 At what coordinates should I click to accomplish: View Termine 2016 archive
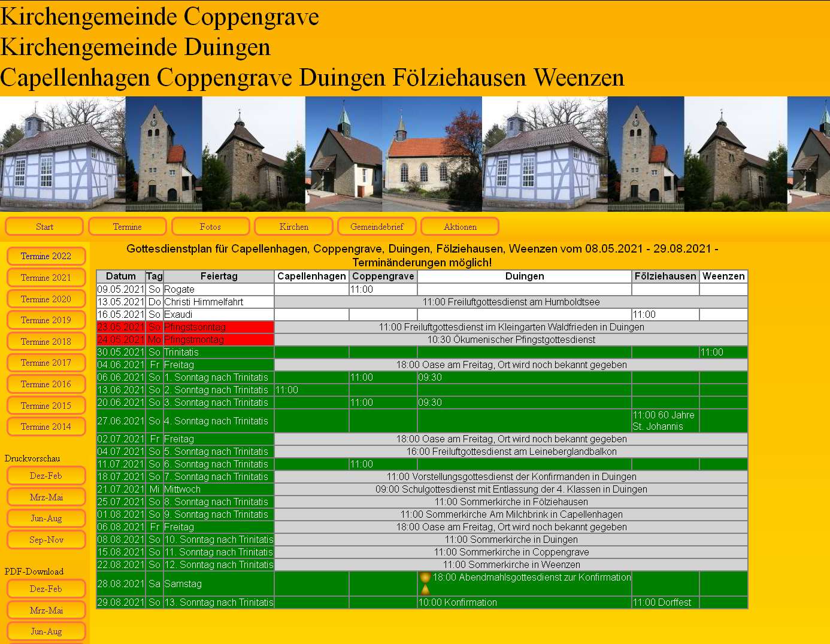tap(46, 384)
